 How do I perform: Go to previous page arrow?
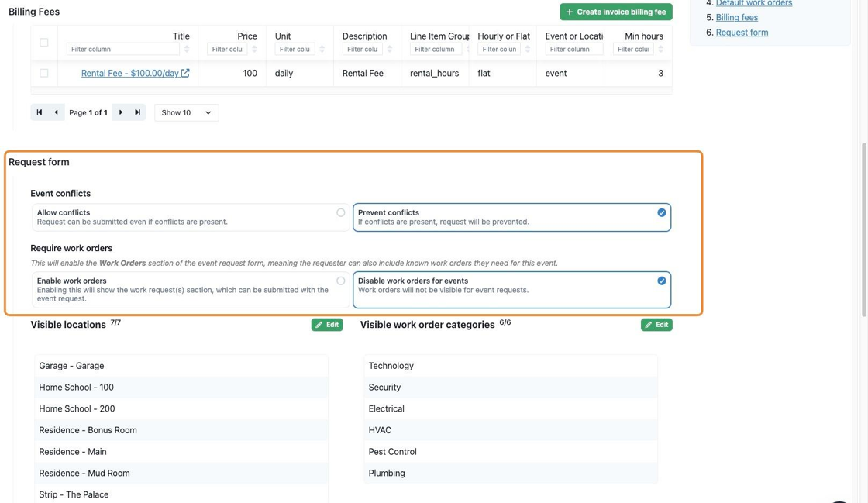[x=56, y=112]
